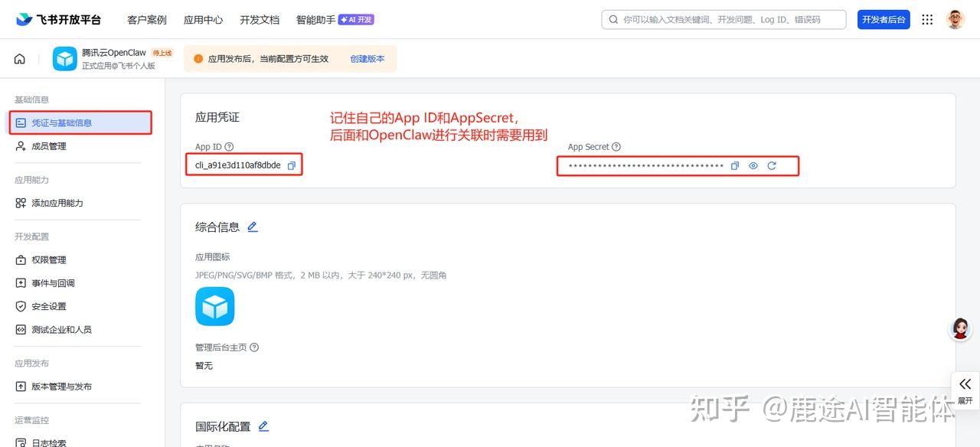Reveal the App Secret with eye icon
980x447 pixels.
click(x=753, y=165)
